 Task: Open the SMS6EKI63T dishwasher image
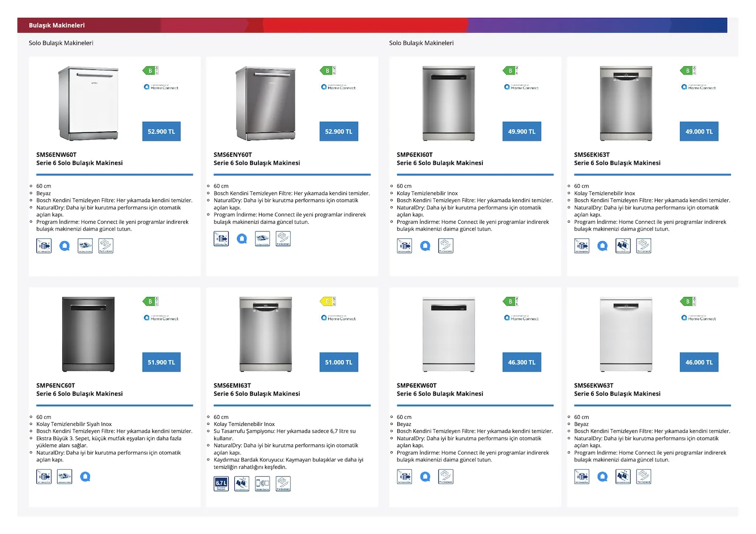pyautogui.click(x=626, y=103)
